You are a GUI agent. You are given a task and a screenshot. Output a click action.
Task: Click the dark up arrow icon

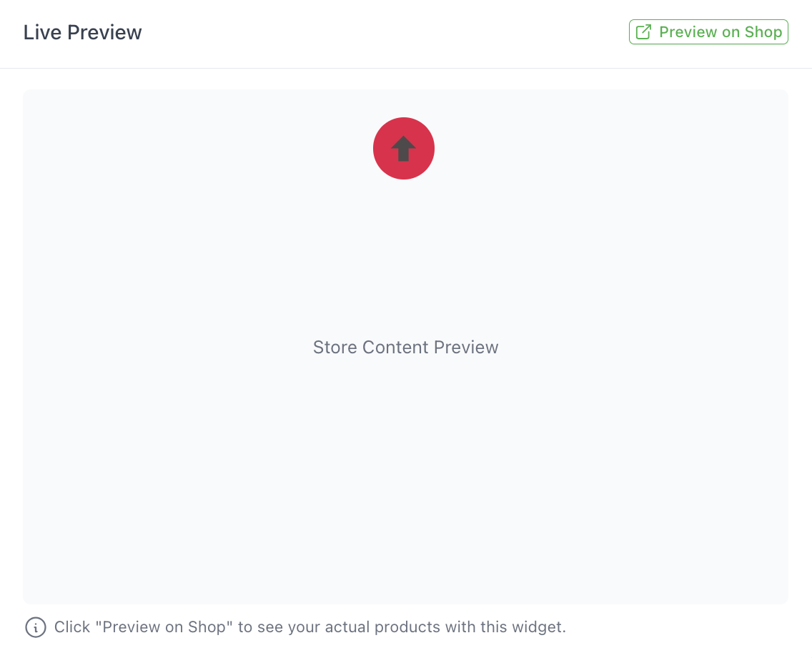tap(404, 148)
